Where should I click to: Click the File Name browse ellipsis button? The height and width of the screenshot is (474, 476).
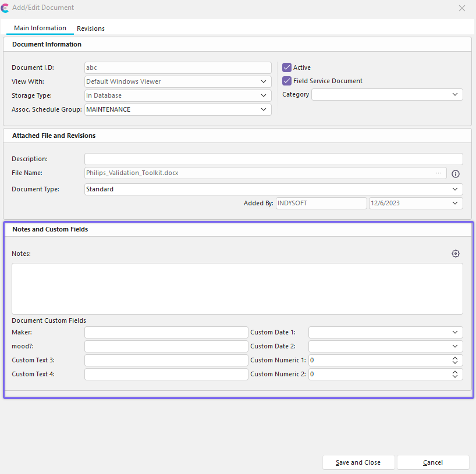point(438,173)
